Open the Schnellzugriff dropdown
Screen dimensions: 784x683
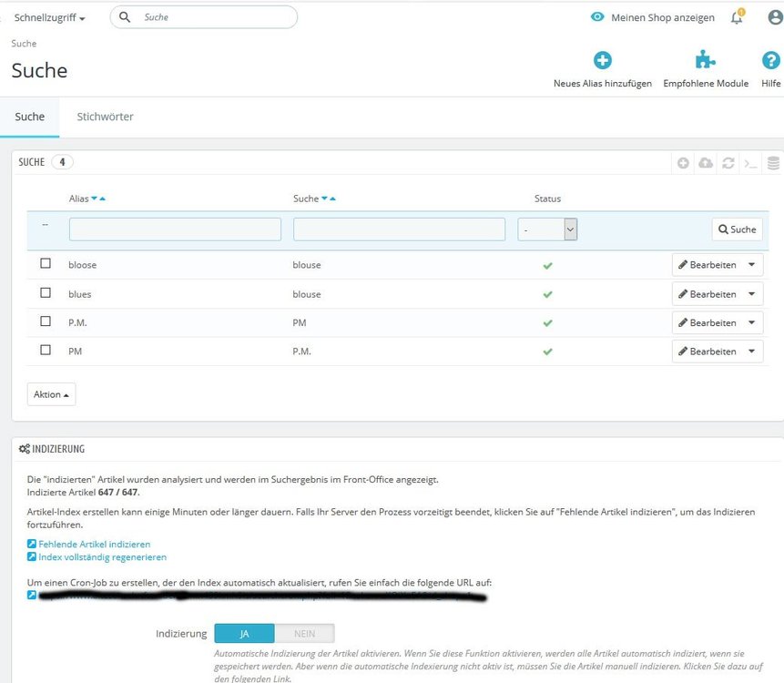coord(49,17)
